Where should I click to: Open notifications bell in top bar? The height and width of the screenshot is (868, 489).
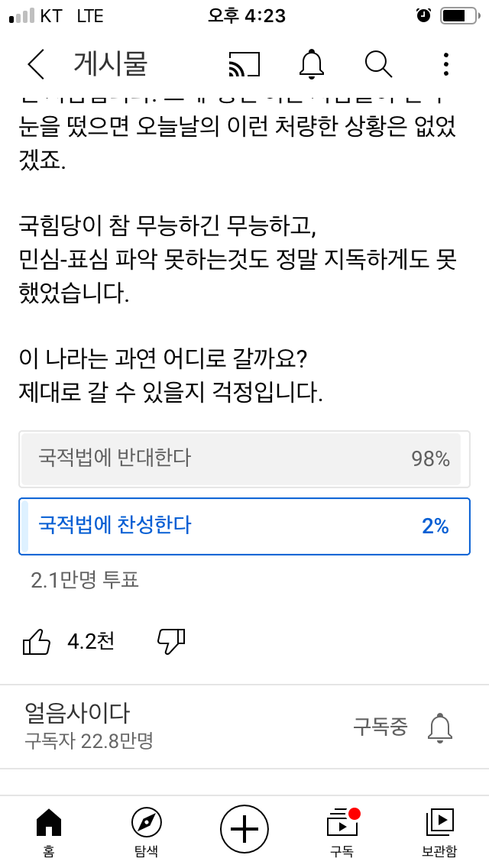coord(312,64)
